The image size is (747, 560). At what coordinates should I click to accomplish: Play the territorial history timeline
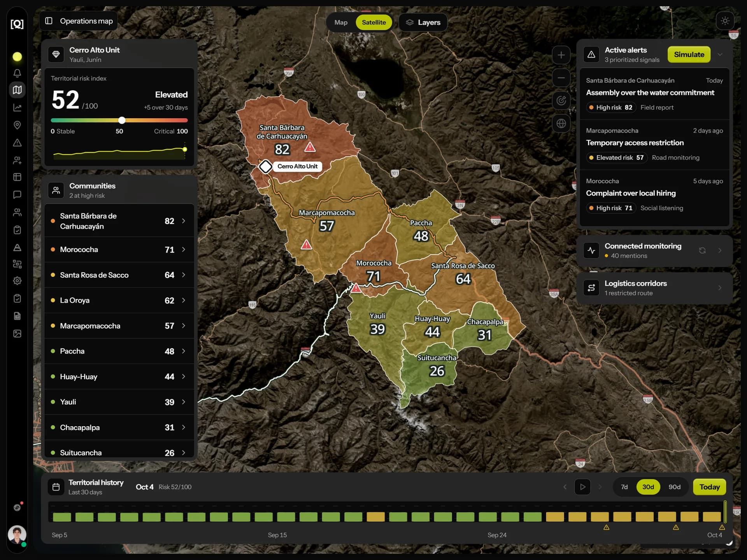pyautogui.click(x=582, y=487)
